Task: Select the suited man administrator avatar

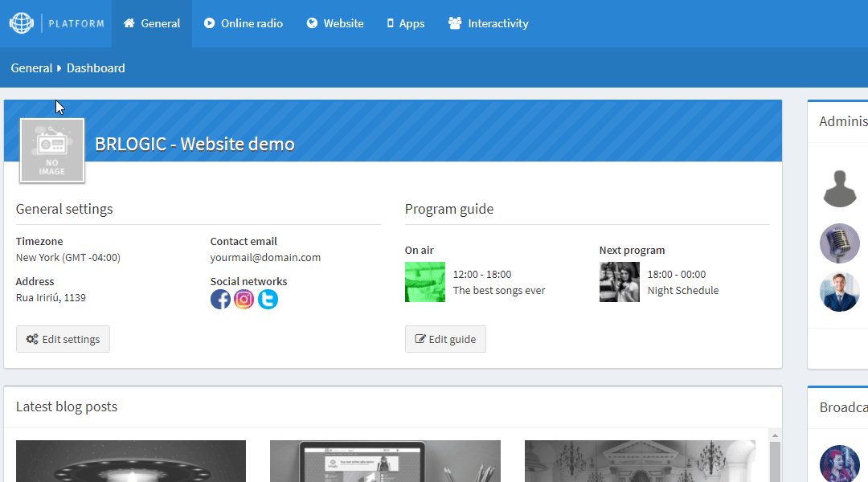Action: pos(840,292)
